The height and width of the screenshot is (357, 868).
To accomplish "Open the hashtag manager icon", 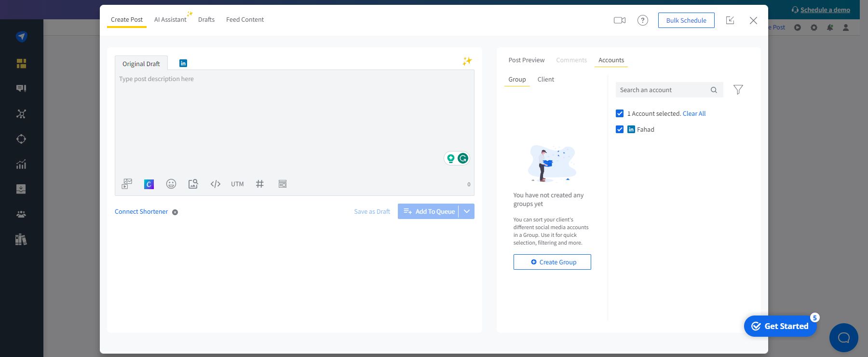I will click(260, 184).
